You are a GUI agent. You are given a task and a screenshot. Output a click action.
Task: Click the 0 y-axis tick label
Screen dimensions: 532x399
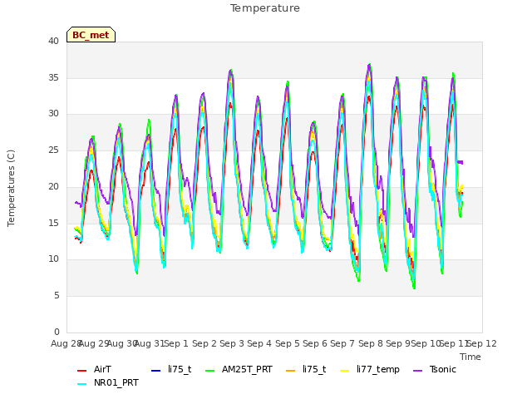pyautogui.click(x=57, y=332)
